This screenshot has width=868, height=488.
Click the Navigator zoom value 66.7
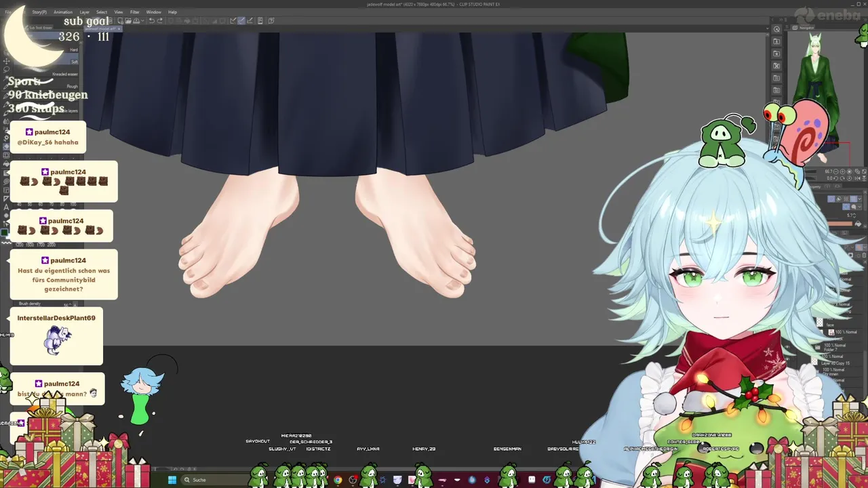(828, 171)
